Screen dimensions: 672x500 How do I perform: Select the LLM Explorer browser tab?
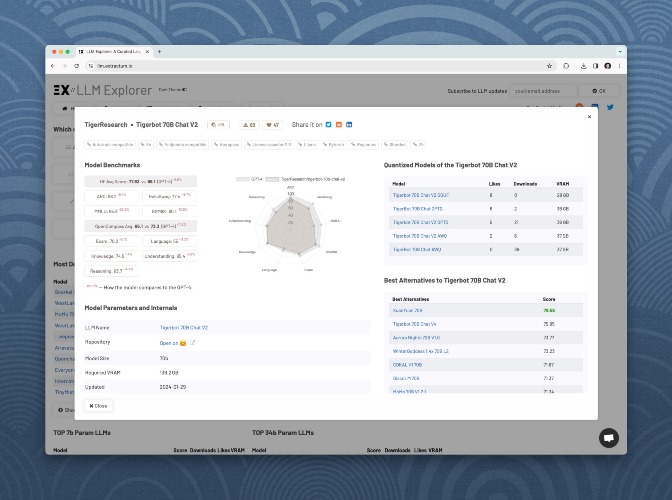coord(114,52)
